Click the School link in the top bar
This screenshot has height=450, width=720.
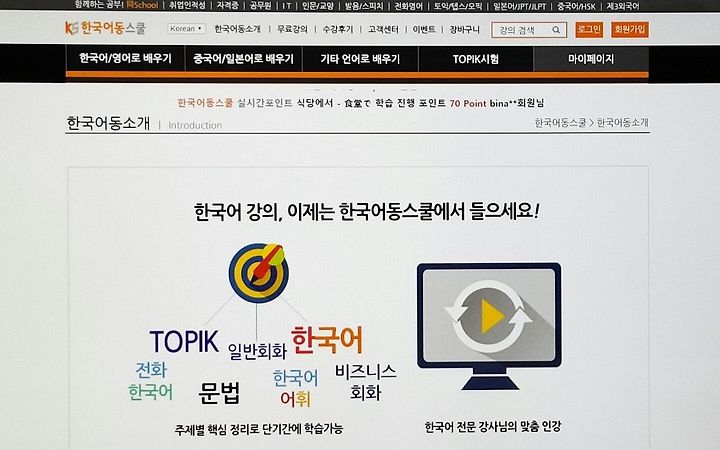[143, 5]
